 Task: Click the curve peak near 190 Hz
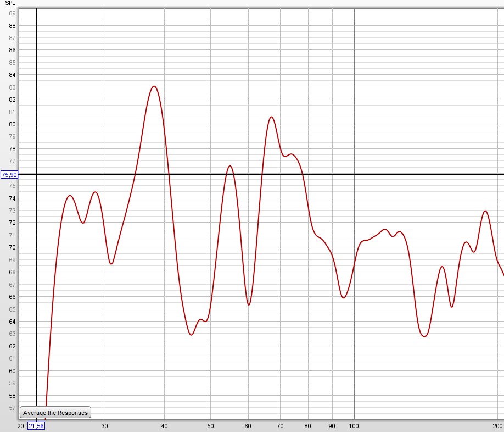point(485,211)
